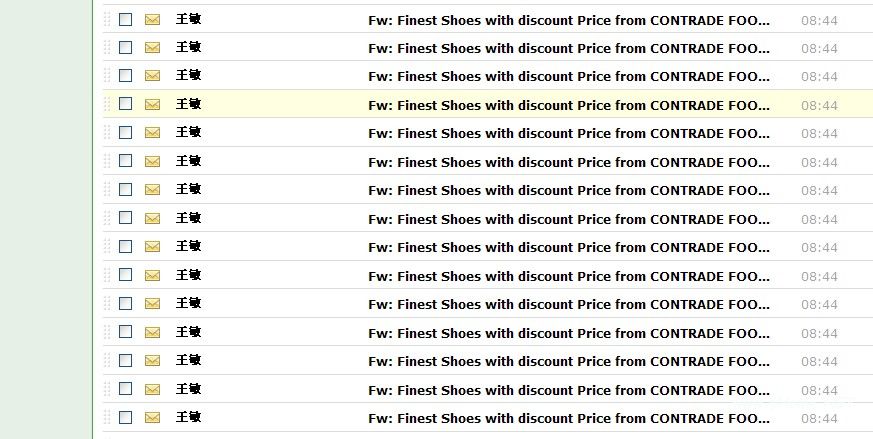Open the highlighted 'Fw: Finest Shoes' email subject
The width and height of the screenshot is (873, 439).
tap(569, 105)
